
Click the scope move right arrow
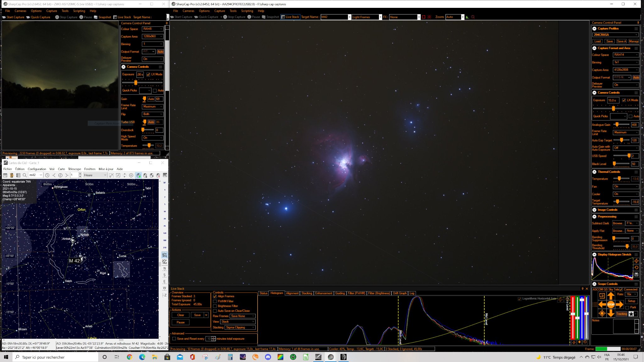coord(619,304)
